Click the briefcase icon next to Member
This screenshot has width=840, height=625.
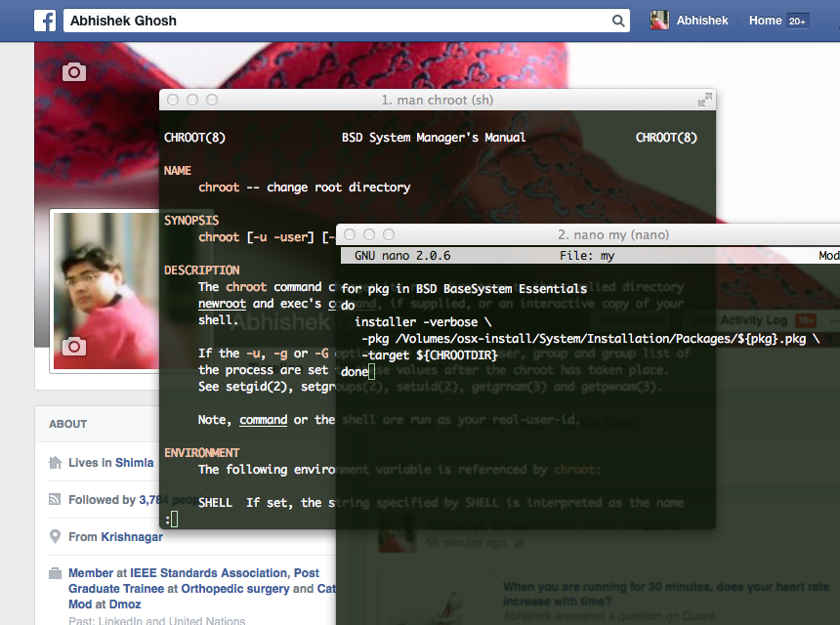pos(55,574)
